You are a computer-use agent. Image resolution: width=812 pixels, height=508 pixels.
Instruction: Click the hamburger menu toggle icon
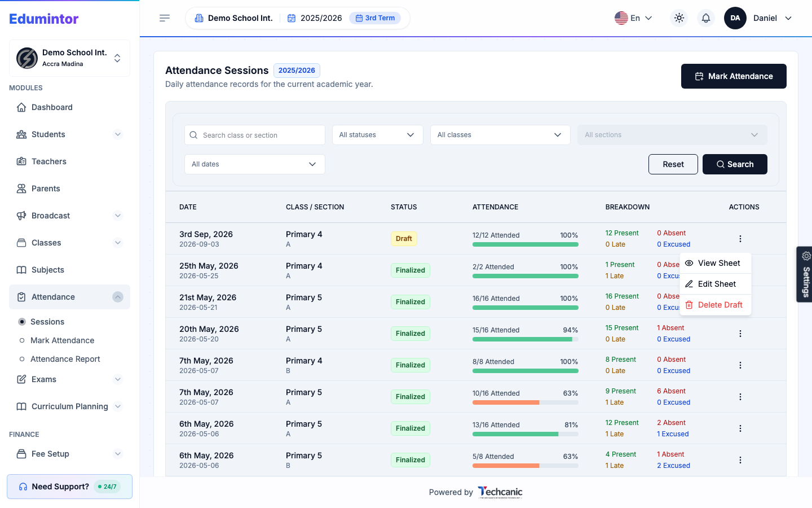coord(165,18)
